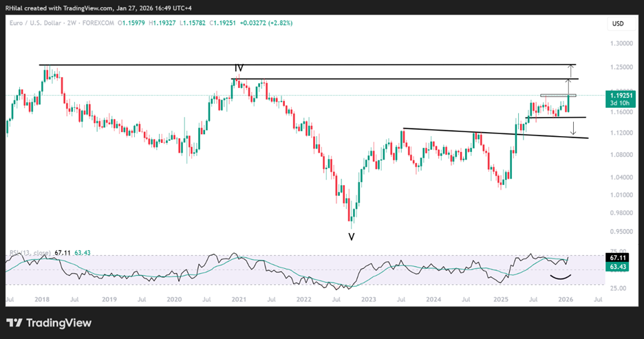This screenshot has width=644, height=339.
Task: Click the 2025 label on time axis
Action: tap(501, 300)
